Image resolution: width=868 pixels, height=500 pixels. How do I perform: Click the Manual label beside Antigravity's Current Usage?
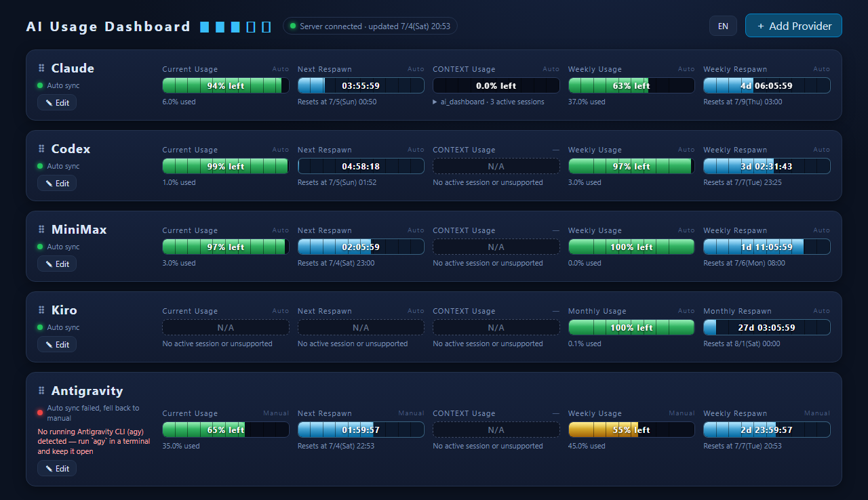(x=276, y=413)
